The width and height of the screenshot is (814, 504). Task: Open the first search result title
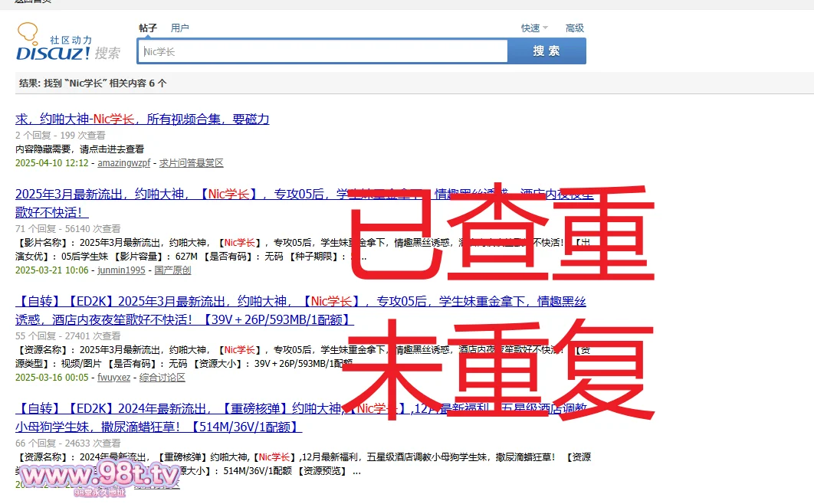143,119
